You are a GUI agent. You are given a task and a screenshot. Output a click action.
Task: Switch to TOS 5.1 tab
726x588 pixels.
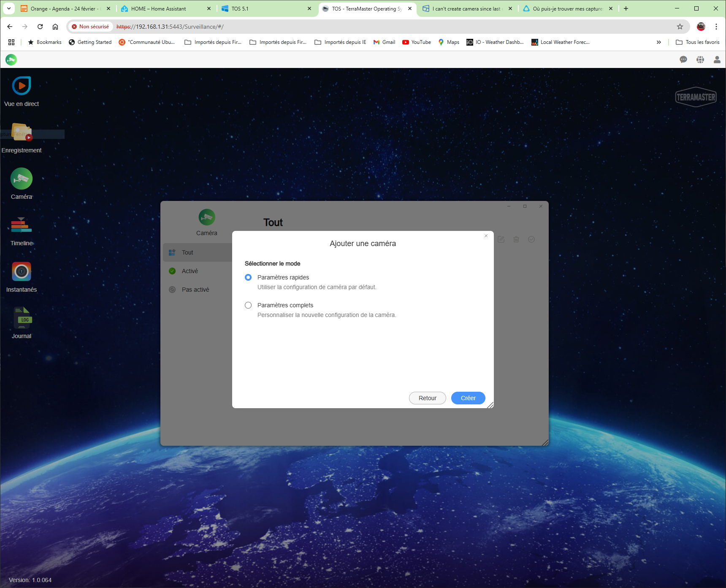pos(266,8)
